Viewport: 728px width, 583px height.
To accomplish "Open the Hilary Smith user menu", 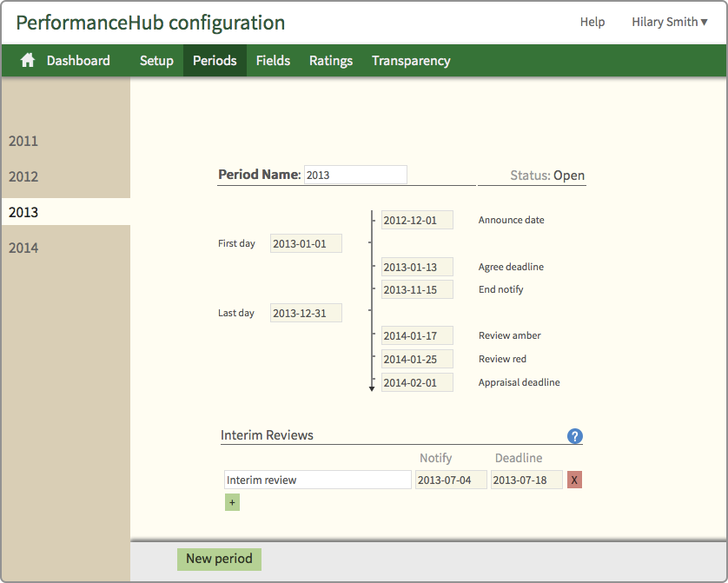I will [670, 22].
